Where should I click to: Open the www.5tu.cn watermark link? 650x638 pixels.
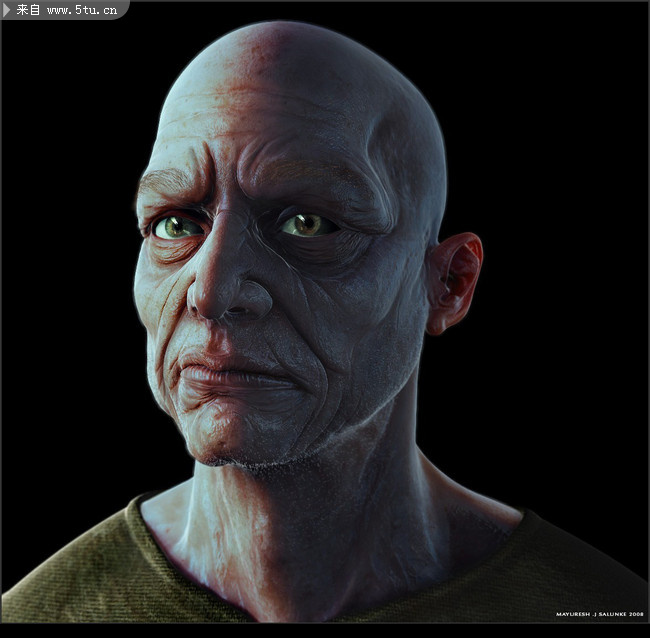tap(82, 10)
